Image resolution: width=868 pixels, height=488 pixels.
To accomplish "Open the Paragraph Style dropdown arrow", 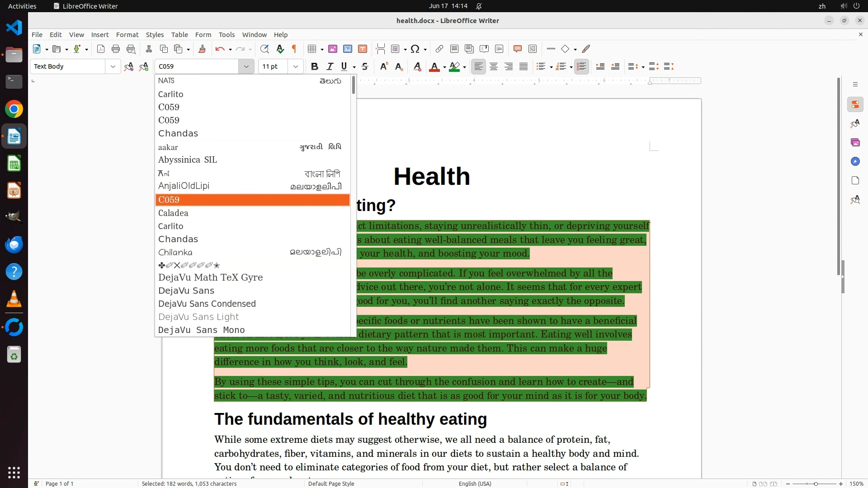I will [x=113, y=66].
